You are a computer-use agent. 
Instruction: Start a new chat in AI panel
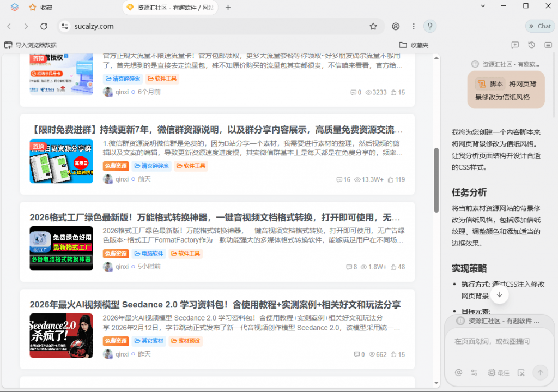[x=515, y=45]
